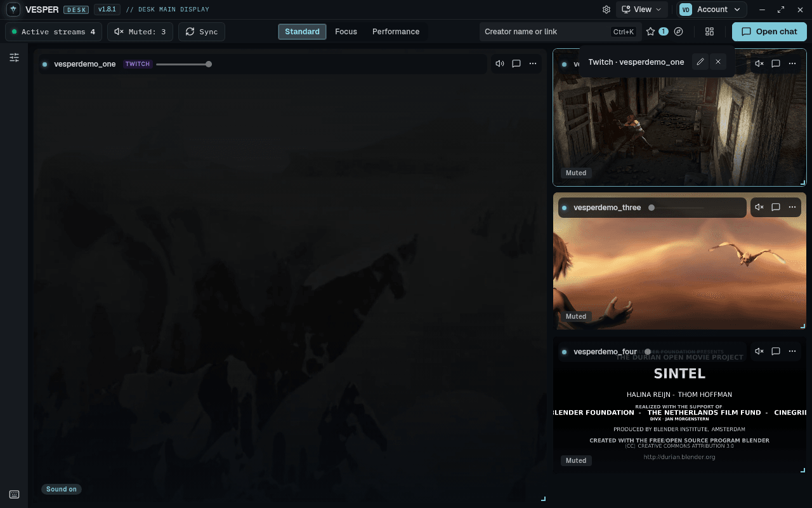This screenshot has height=508, width=812.
Task: Adjust the vesperdemo_three volume slider
Action: pos(676,208)
